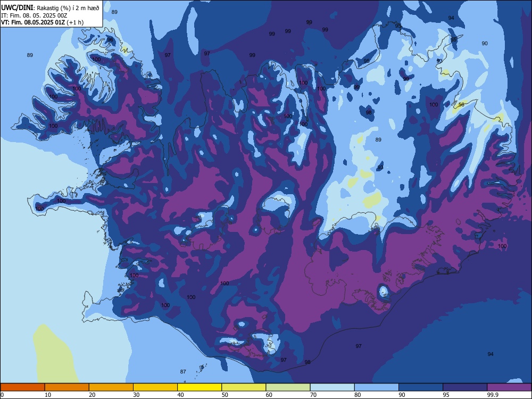
Task: Click the legend tick label '70'
Action: pyautogui.click(x=313, y=395)
